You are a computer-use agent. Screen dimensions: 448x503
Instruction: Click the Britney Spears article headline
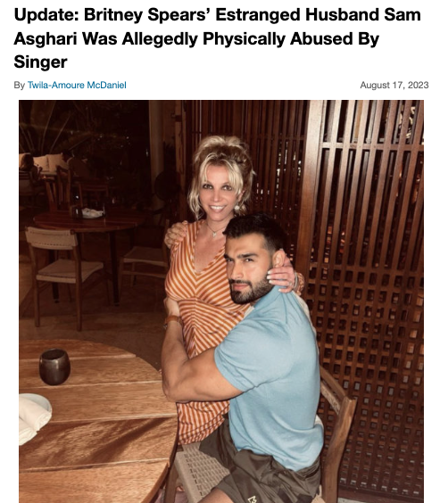pos(217,38)
